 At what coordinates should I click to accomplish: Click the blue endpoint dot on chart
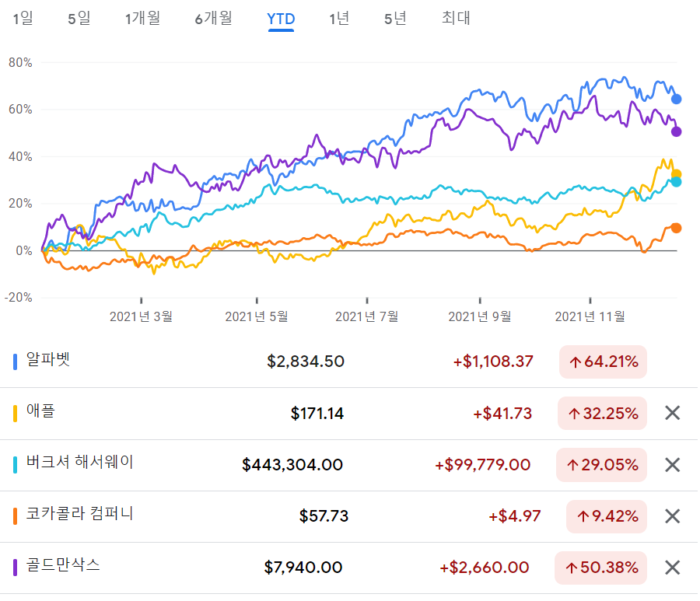point(677,99)
